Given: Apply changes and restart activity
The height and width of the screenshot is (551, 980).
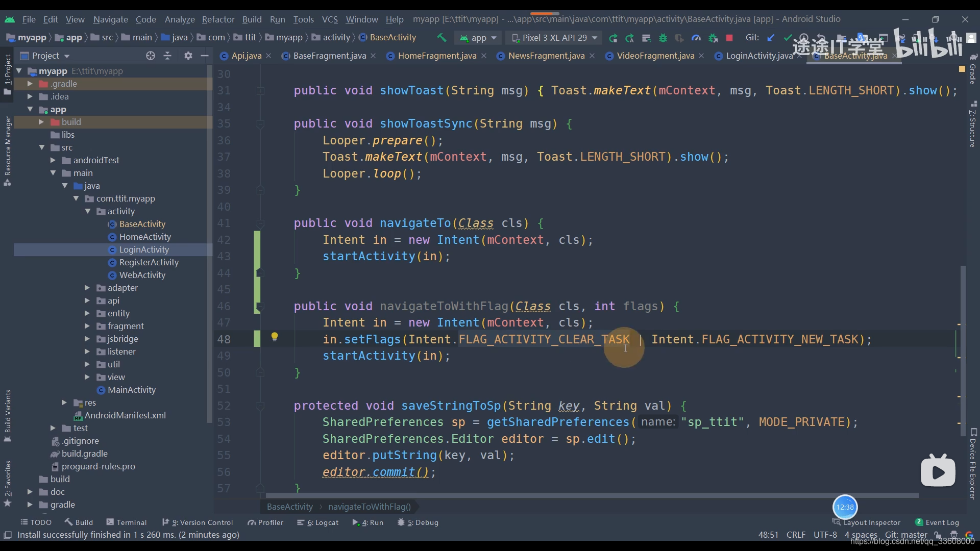Looking at the screenshot, I should 613,38.
